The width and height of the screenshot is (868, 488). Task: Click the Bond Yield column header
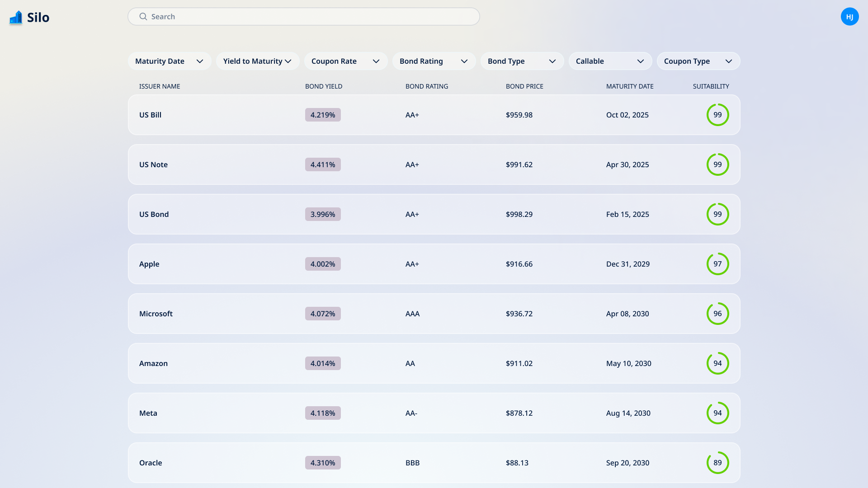click(x=324, y=86)
